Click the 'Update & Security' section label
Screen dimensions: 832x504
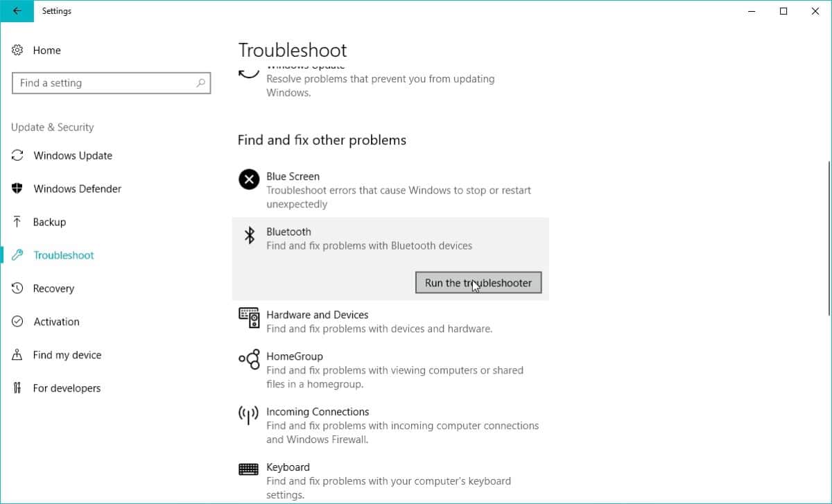(x=52, y=128)
